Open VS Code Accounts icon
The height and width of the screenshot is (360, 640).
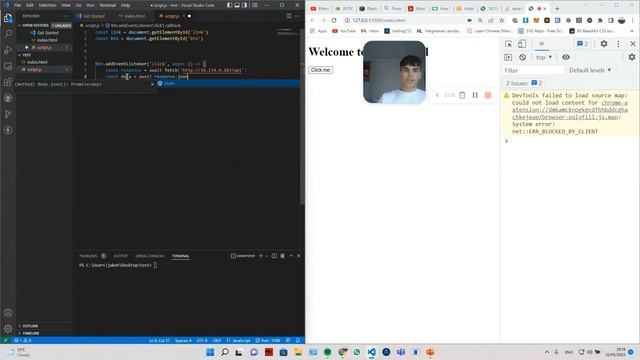[8, 313]
